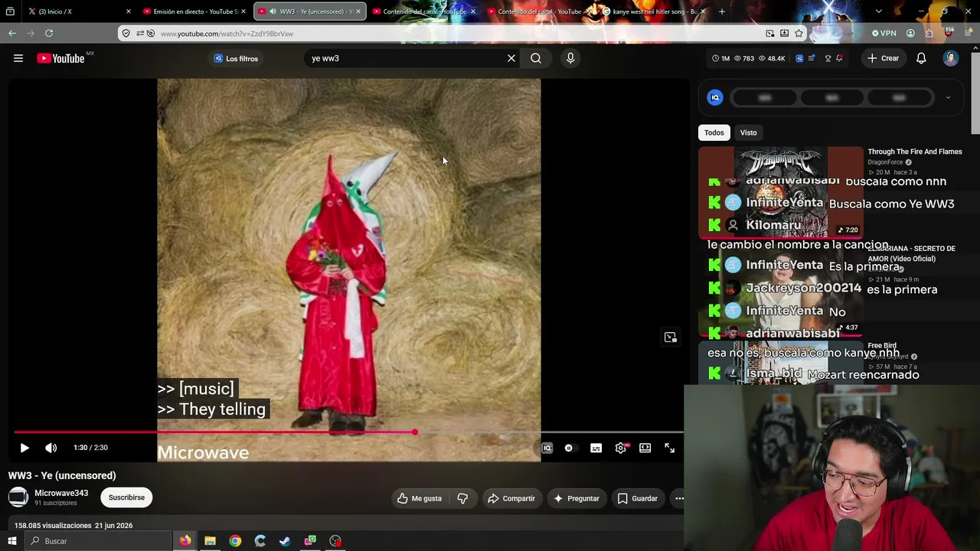Open the player settings gear

tap(621, 448)
